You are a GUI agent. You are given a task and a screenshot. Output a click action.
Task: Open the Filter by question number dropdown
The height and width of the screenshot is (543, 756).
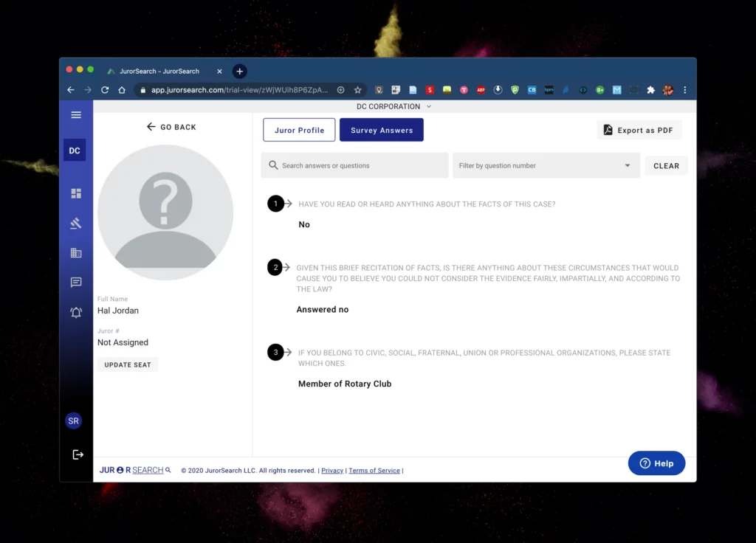point(546,165)
